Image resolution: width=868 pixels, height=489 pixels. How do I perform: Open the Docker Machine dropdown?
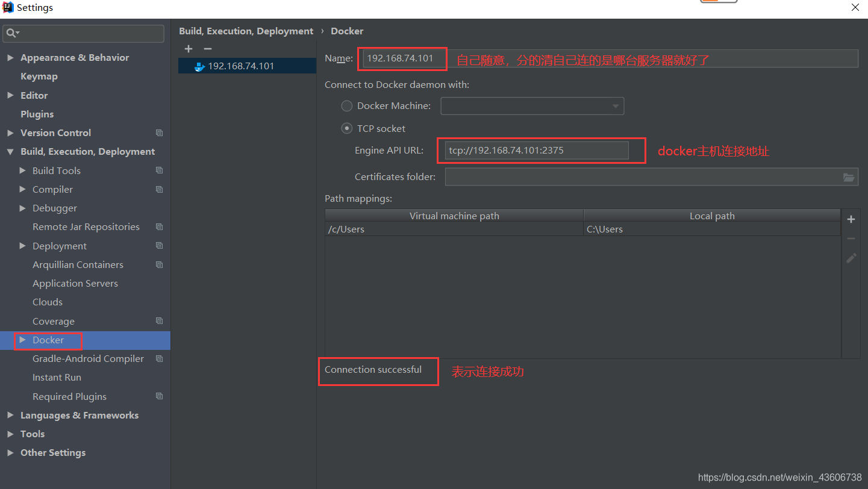click(532, 106)
